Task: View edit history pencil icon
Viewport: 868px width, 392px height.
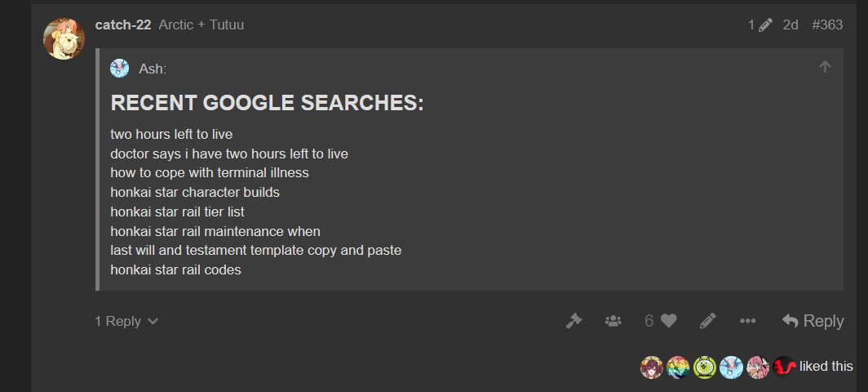Action: pyautogui.click(x=760, y=25)
